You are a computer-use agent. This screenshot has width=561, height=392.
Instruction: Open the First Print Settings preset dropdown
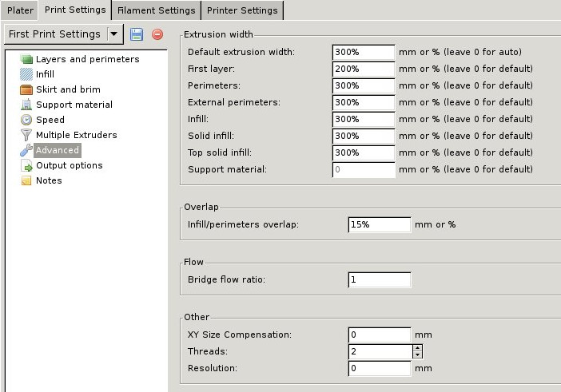tap(113, 34)
